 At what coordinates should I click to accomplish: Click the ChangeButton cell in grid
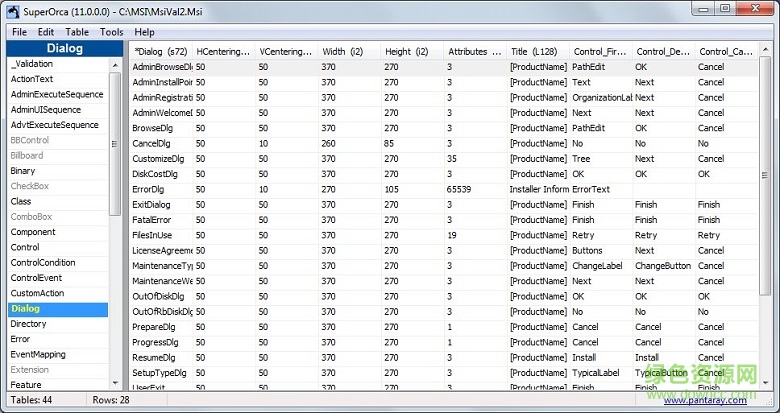663,266
